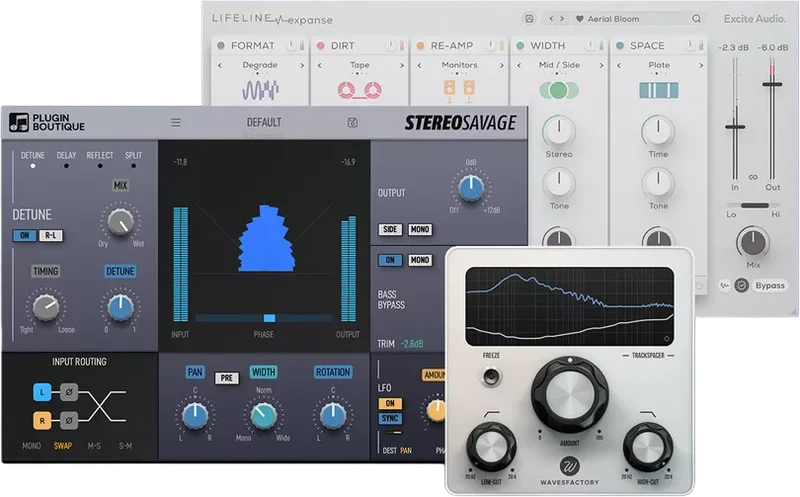Click left arrow beside Monitors
The image size is (800, 497).
419,65
